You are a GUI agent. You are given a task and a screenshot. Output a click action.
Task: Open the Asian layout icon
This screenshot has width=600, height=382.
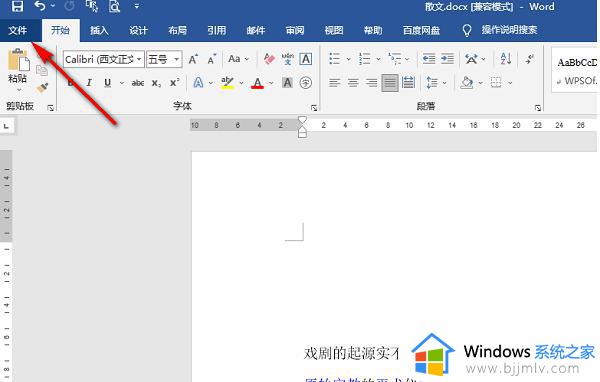coord(471,59)
